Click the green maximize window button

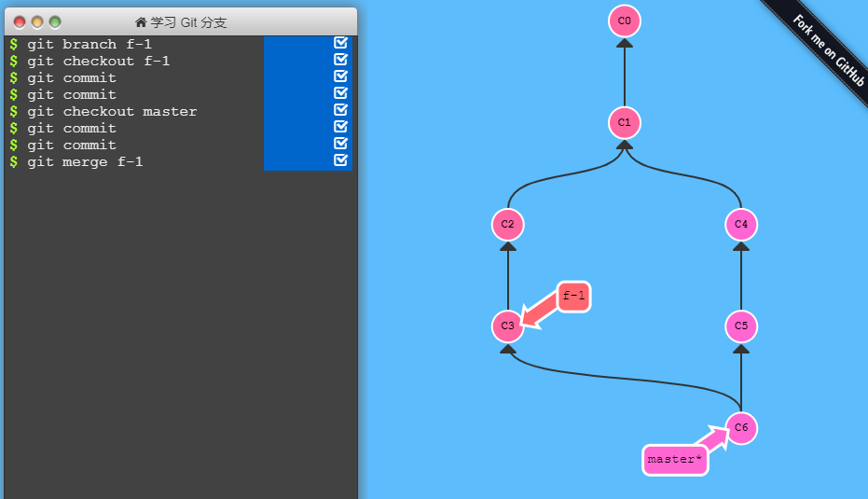[55, 22]
